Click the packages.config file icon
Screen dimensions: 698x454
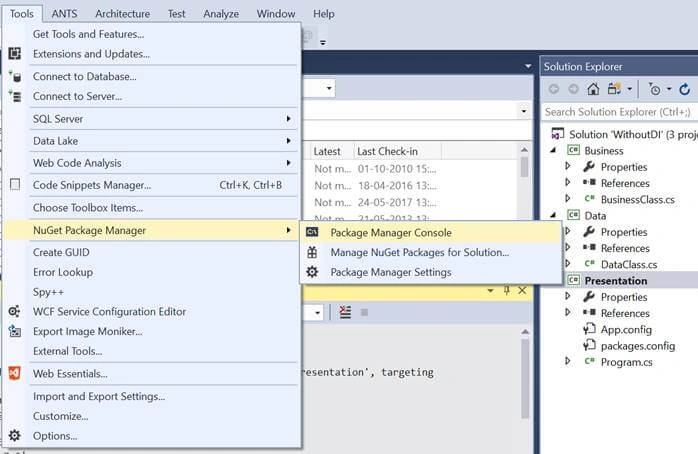pos(589,345)
